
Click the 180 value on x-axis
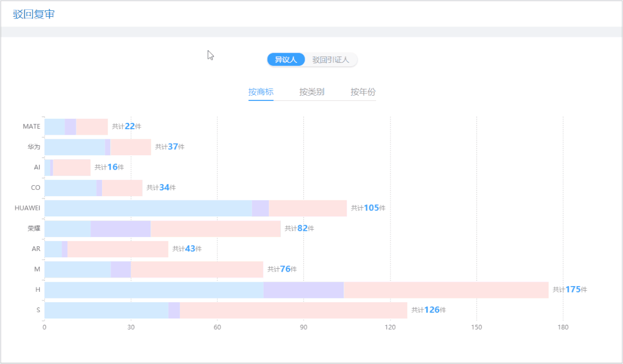coord(563,327)
